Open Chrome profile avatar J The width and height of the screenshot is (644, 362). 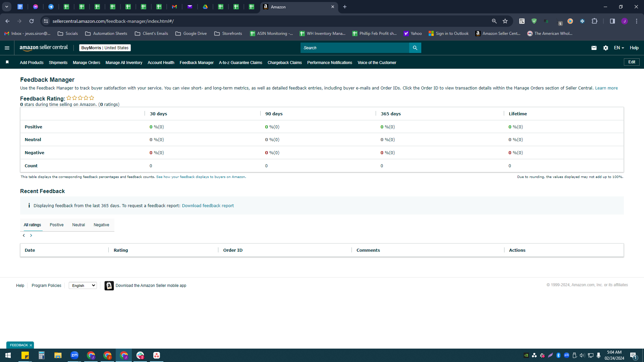(624, 21)
